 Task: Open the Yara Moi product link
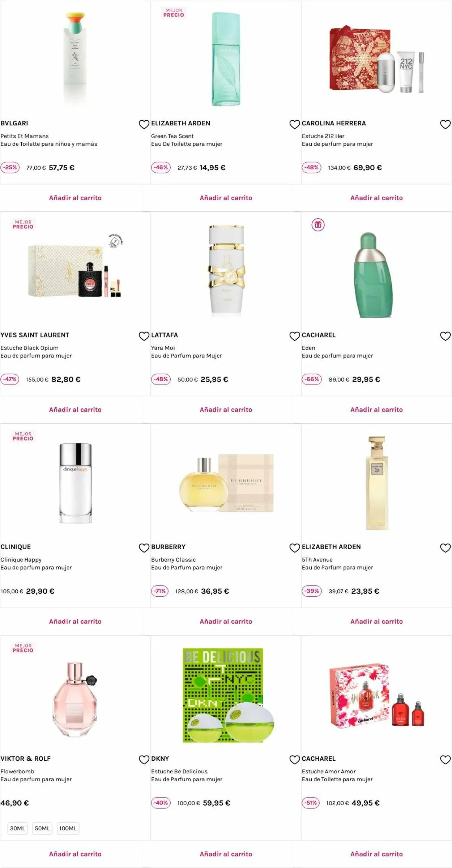click(163, 348)
